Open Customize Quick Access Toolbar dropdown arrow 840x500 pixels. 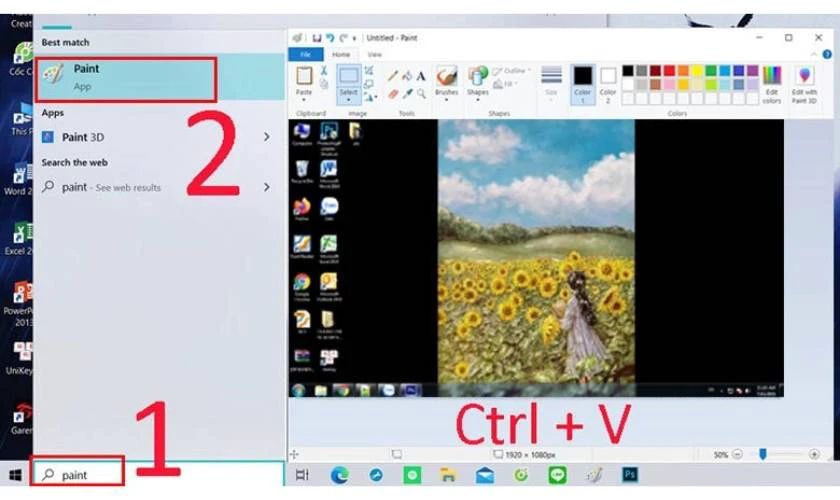click(x=355, y=38)
